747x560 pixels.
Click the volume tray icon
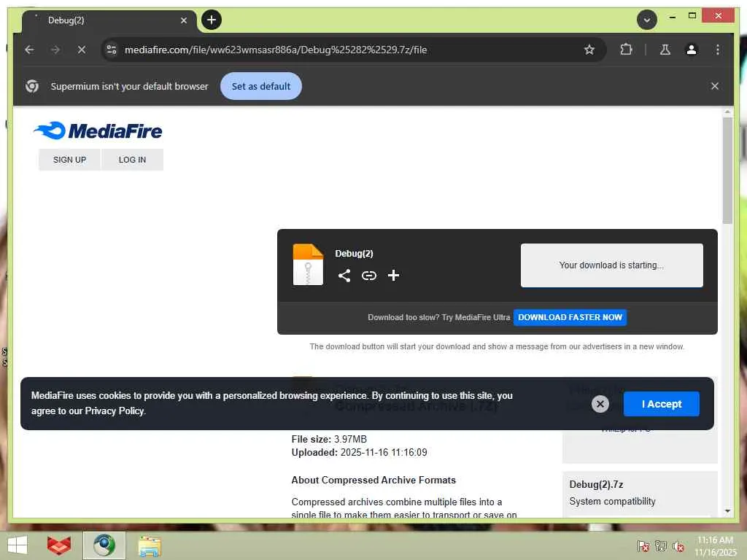[x=678, y=546]
